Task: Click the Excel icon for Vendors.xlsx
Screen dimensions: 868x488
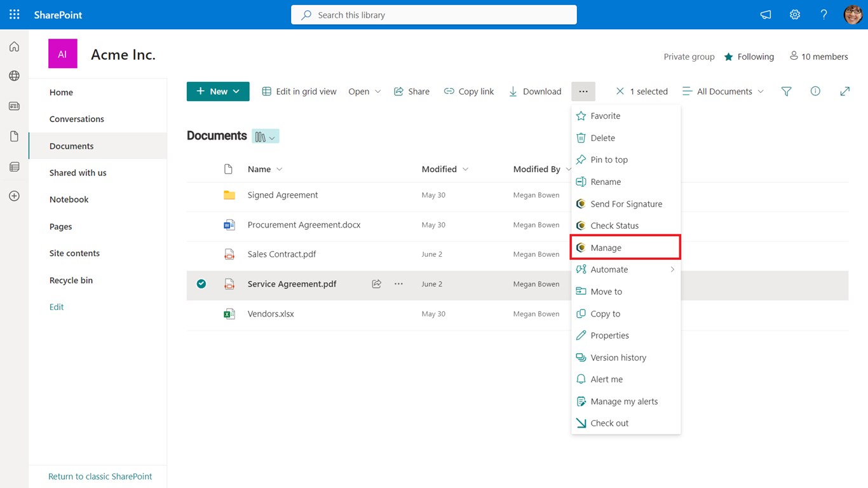Action: click(229, 314)
